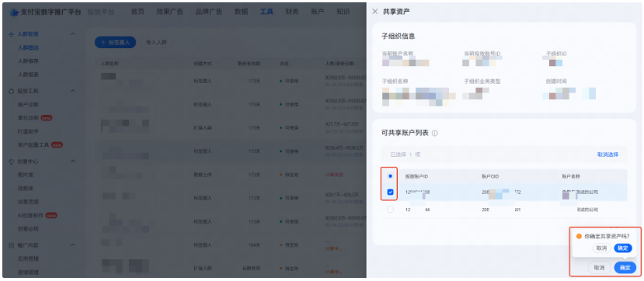
Task: Open the 效果广告 top navigation tab
Action: (x=169, y=12)
